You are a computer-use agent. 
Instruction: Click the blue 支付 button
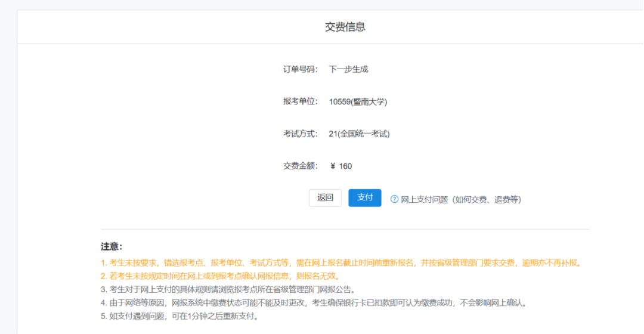pyautogui.click(x=364, y=198)
